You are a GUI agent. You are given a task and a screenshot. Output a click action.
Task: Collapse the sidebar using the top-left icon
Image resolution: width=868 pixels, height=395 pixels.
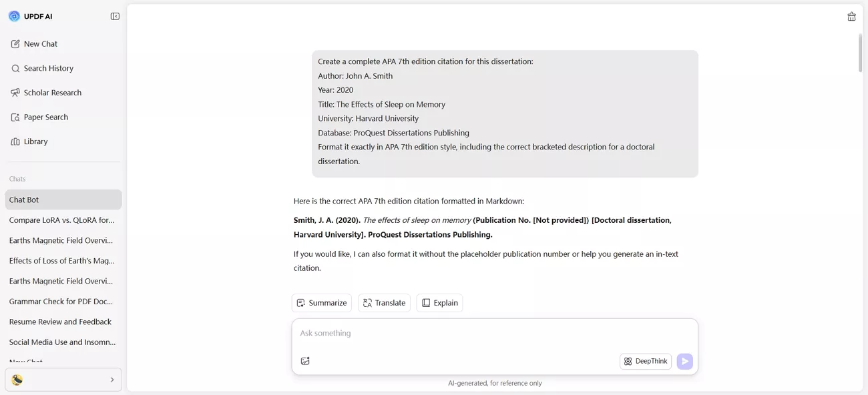tap(115, 16)
